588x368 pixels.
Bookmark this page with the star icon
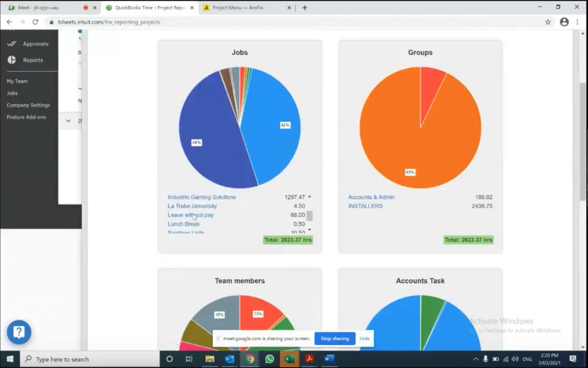548,22
